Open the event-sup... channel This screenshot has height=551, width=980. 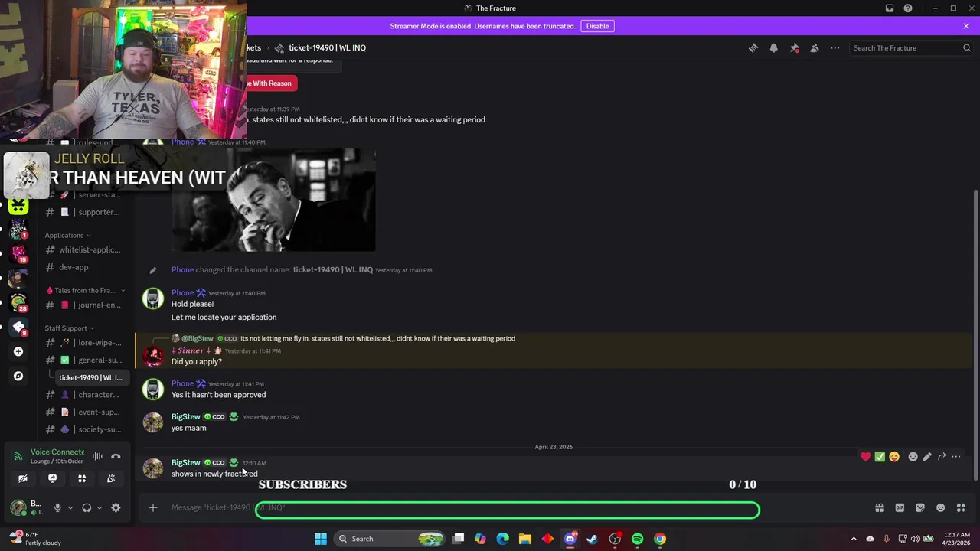(84, 412)
